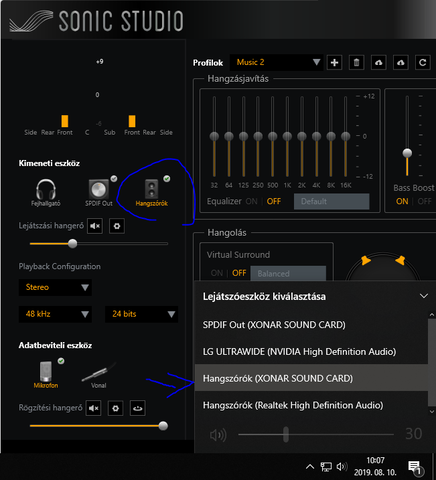Click the 4K equalizer band slider
Screen dimensions: 436x480
point(316,136)
